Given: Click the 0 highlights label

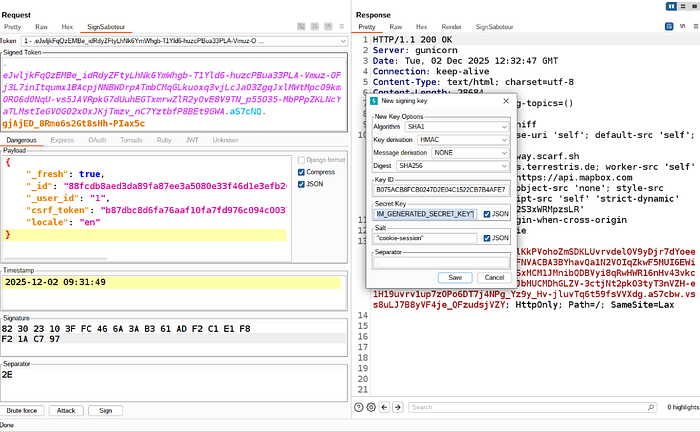Looking at the screenshot, I should 683,407.
